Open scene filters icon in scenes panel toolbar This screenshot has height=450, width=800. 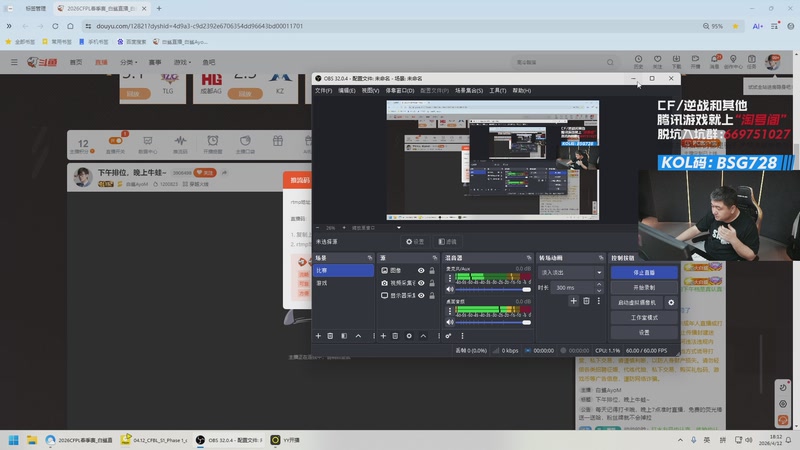point(344,336)
